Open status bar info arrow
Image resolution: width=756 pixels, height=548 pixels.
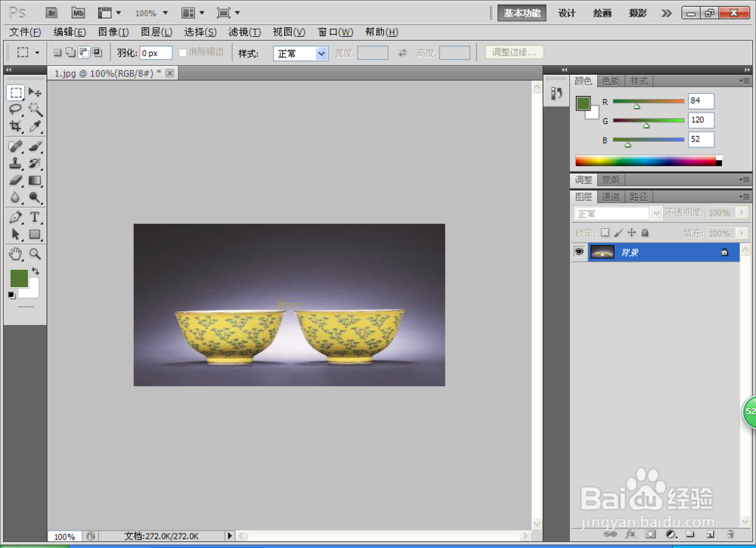230,535
